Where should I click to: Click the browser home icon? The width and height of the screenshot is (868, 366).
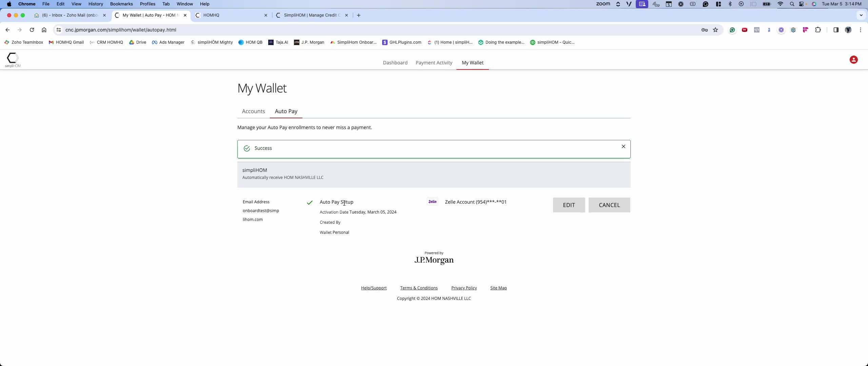[44, 30]
